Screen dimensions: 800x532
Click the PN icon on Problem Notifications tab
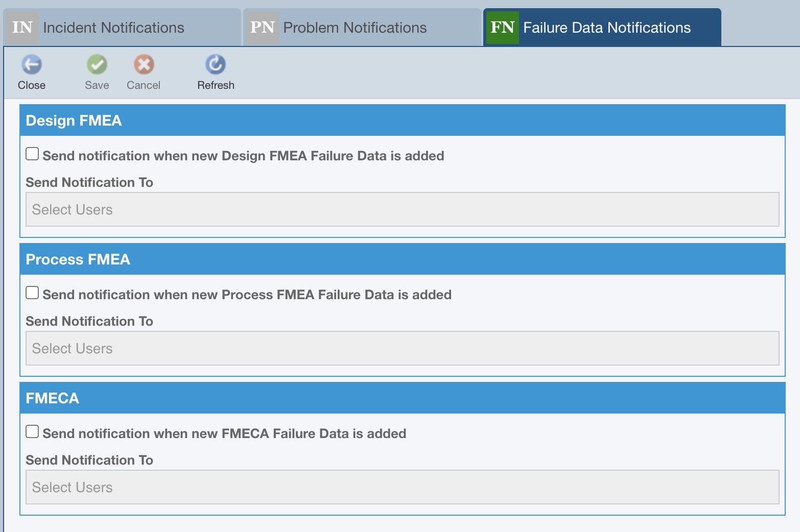point(262,27)
